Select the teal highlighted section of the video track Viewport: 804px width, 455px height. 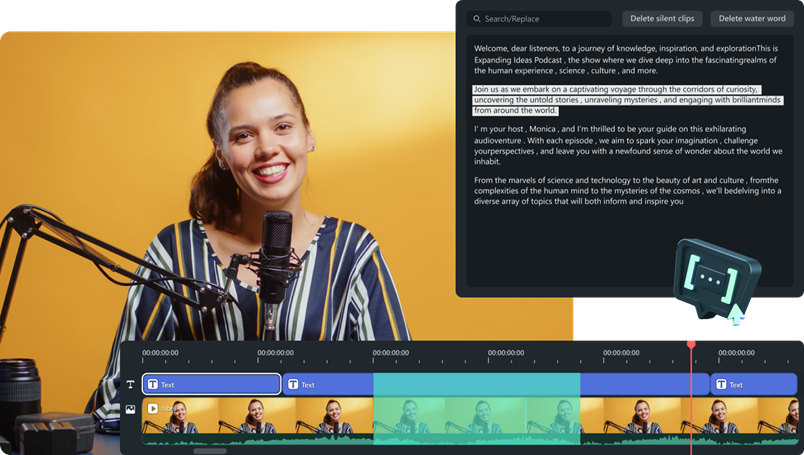[x=476, y=414]
